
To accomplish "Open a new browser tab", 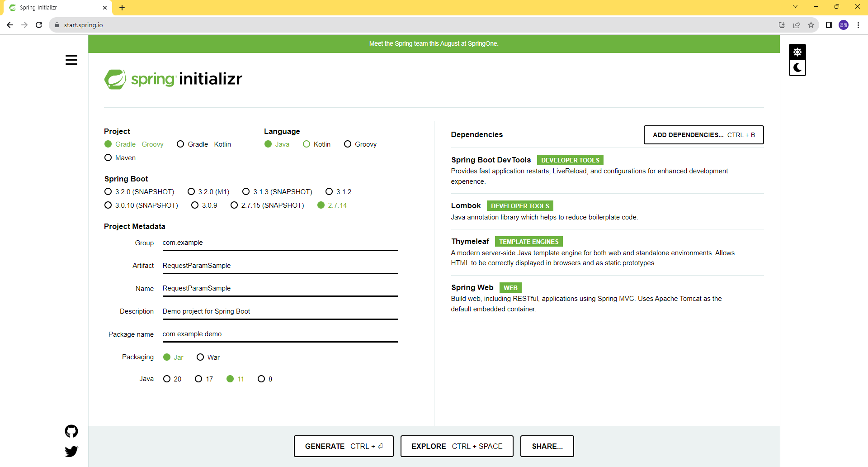I will click(x=122, y=8).
